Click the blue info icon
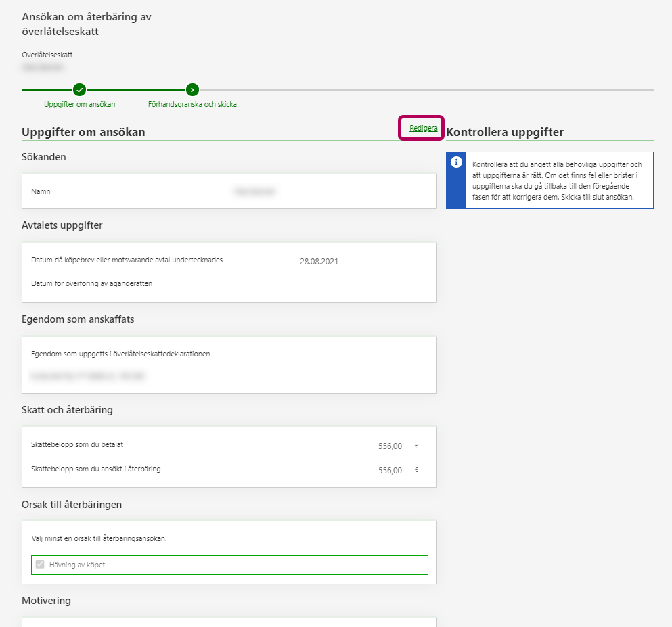 (456, 162)
